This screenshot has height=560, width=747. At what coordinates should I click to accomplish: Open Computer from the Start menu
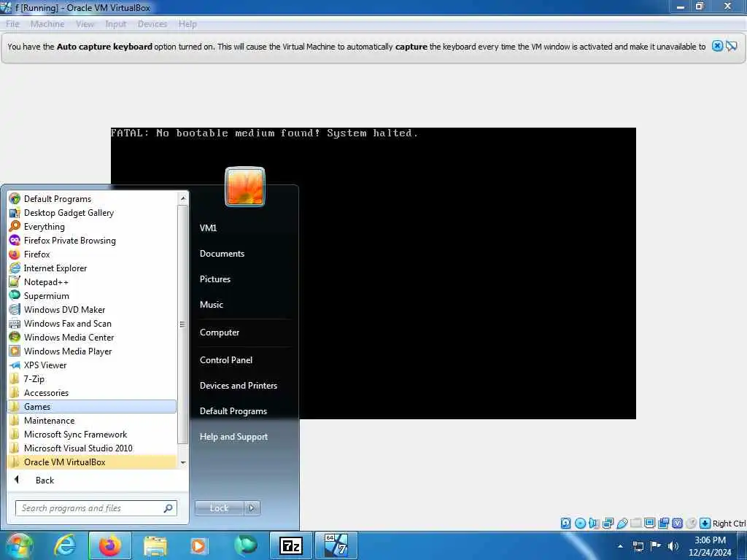220,332
